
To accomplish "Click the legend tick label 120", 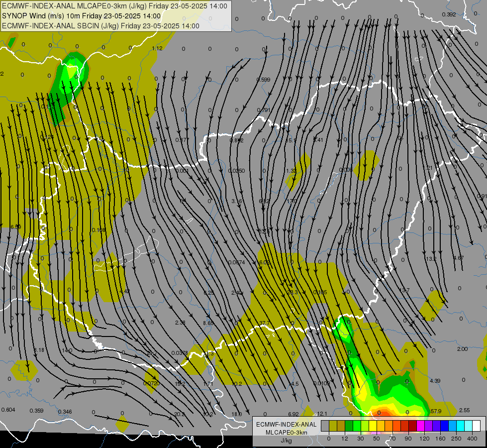I will click(x=424, y=439).
